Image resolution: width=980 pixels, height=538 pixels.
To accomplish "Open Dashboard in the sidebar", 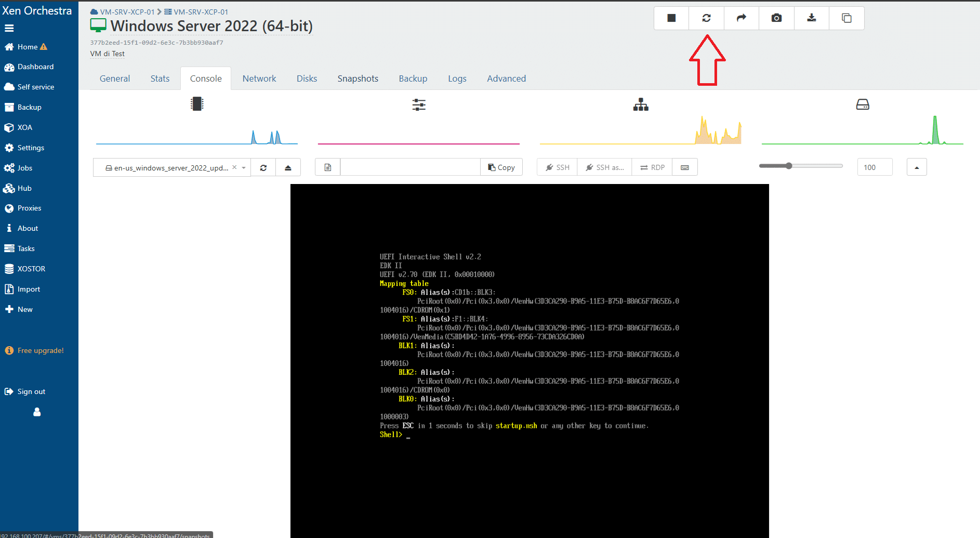I will (x=29, y=67).
